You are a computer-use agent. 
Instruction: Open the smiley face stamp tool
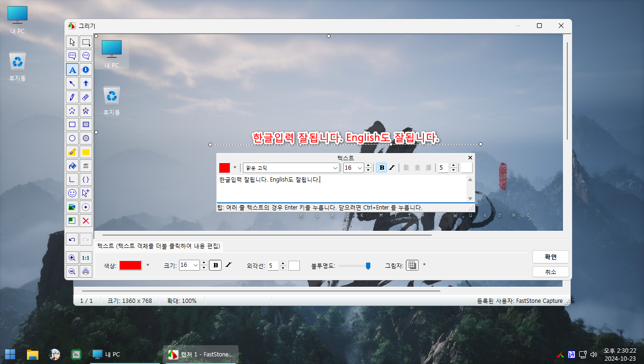pos(72,193)
